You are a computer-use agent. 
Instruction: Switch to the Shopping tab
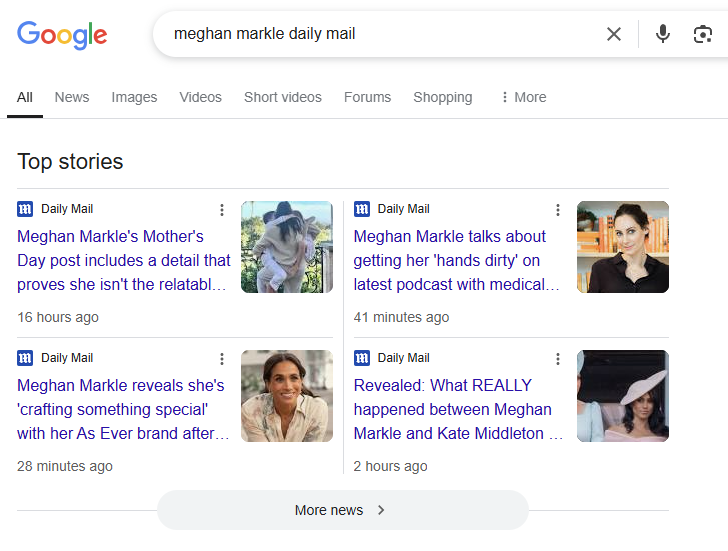[x=442, y=97]
